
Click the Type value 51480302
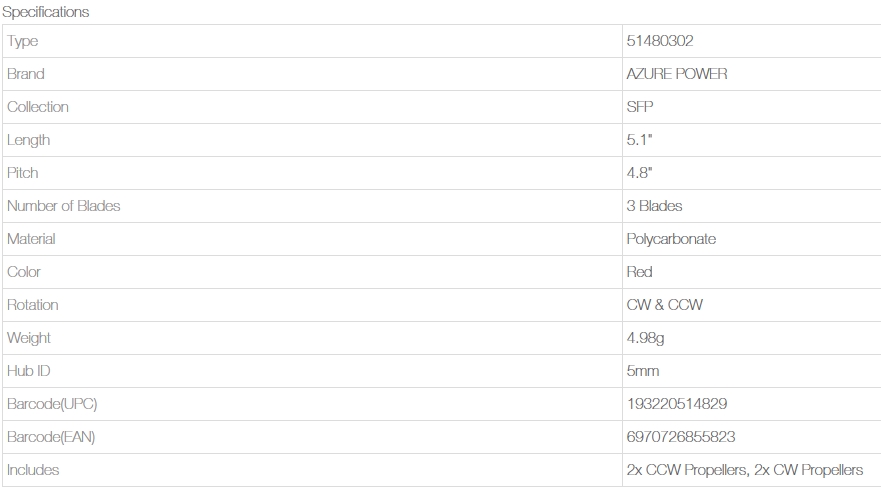[660, 41]
